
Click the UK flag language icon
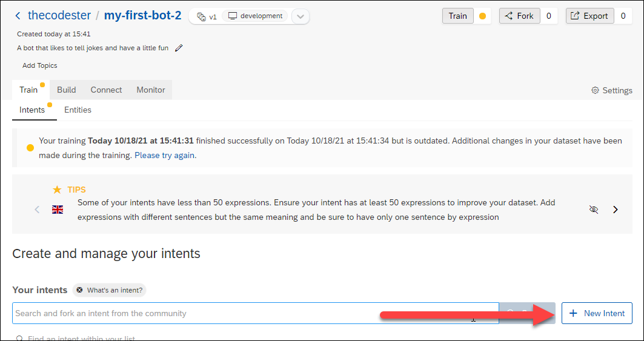click(58, 210)
